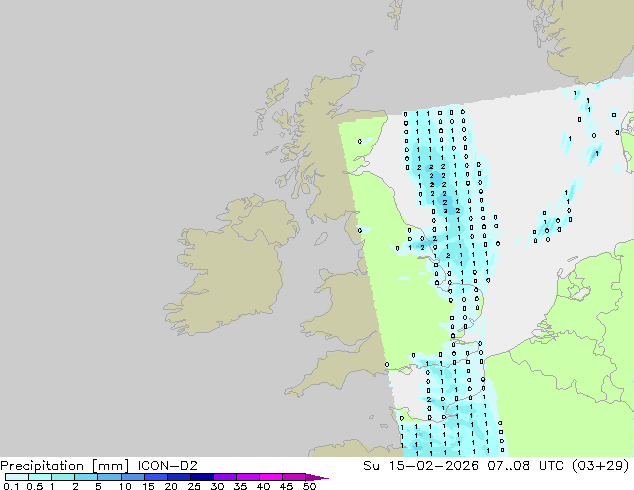
Task: Select the date text 'Su 15-02-2026'
Action: (421, 466)
